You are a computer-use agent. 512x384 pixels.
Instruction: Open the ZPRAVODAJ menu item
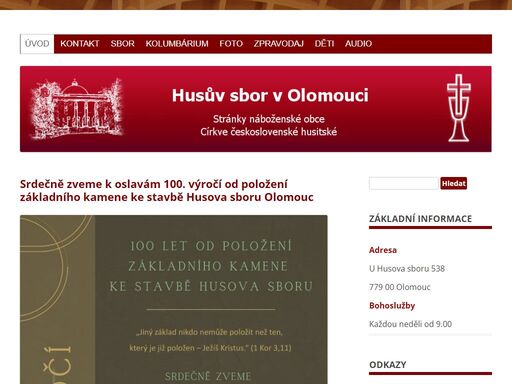tap(279, 44)
